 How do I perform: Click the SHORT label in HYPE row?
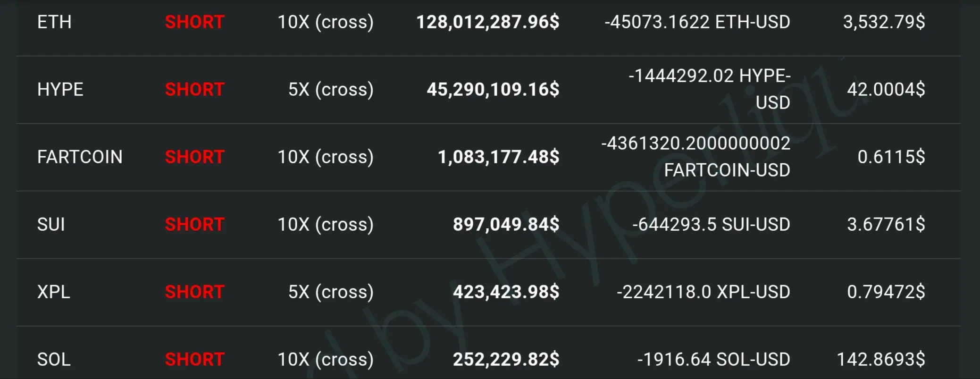coord(194,90)
